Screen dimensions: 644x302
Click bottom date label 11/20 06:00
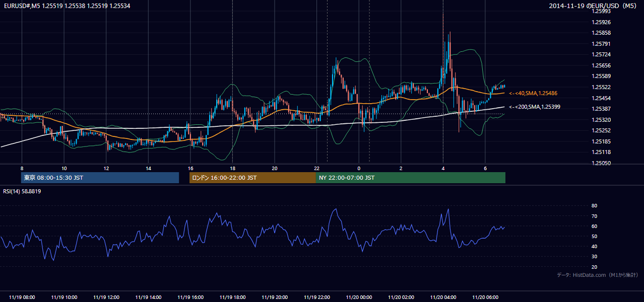click(x=485, y=297)
